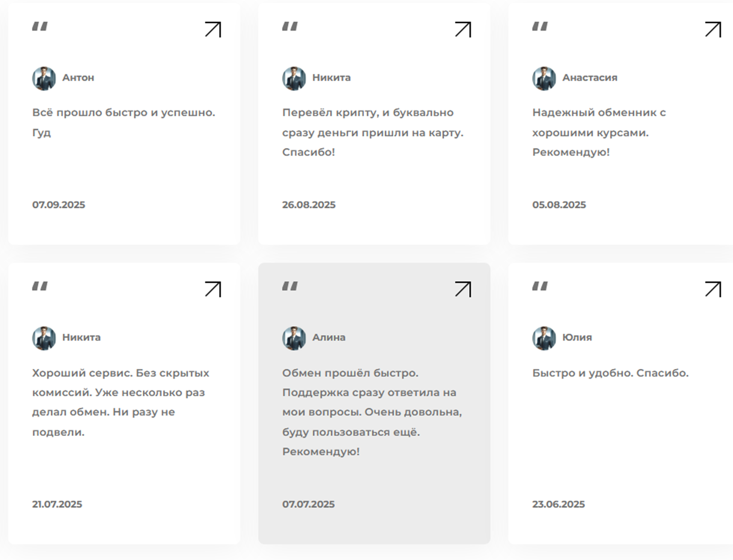This screenshot has height=560, width=733.
Task: Open arrow icon on 21.07.2025 review
Action: 213,289
